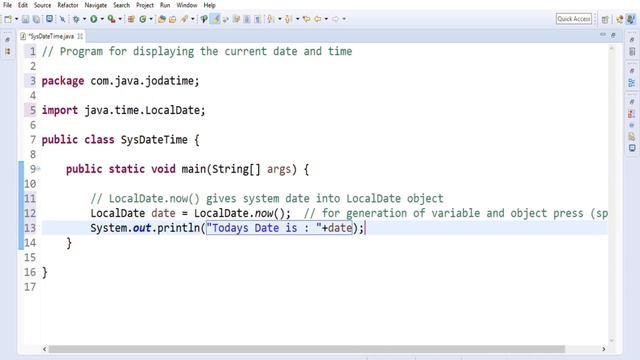Toggle Skip All Breakpoints

(62, 19)
